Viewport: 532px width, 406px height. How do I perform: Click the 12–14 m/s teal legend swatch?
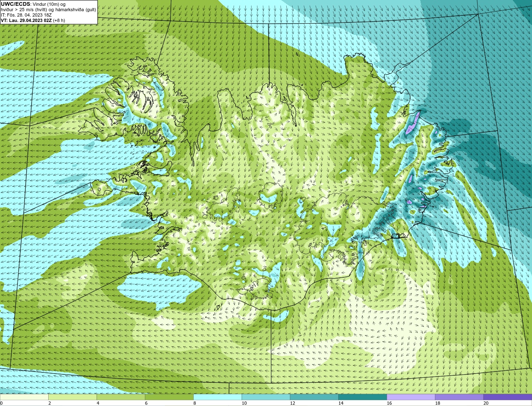tap(314, 397)
